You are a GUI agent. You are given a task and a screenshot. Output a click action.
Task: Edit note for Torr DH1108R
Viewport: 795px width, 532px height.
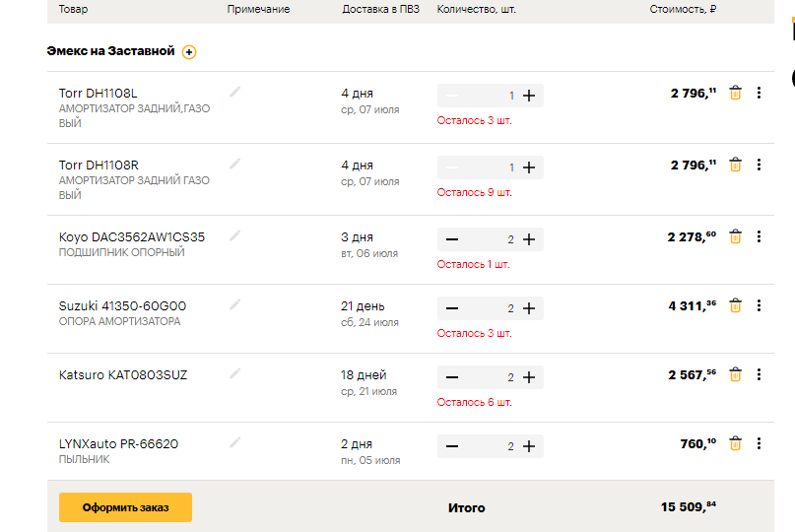(x=234, y=164)
